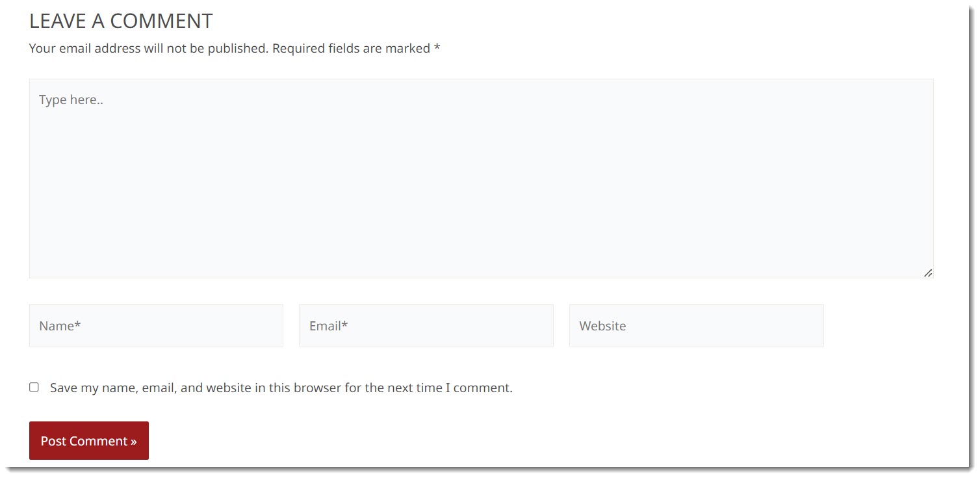The width and height of the screenshot is (980, 478).
Task: Click the asterisk after Email placeholder
Action: (x=344, y=324)
